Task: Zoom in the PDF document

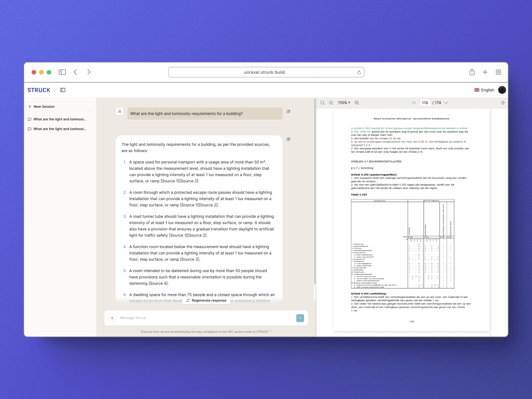Action: pos(357,103)
